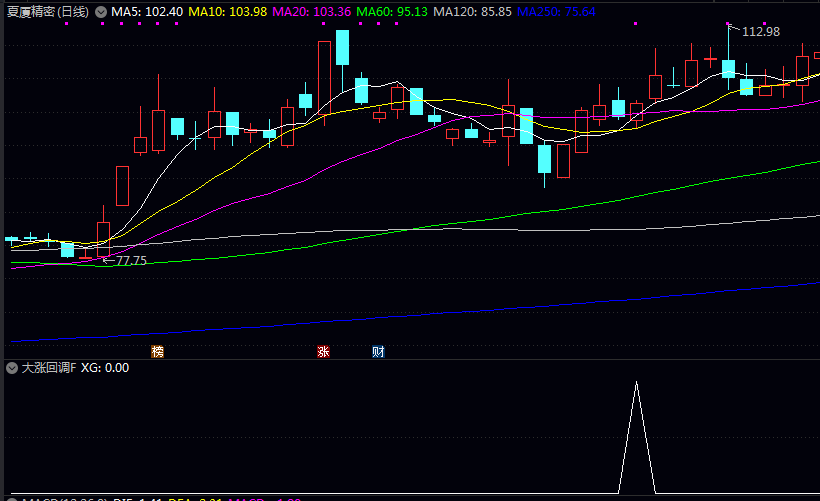Click the XG: 0.00 indicator value
Viewport: 820px width, 501px height.
pos(105,368)
